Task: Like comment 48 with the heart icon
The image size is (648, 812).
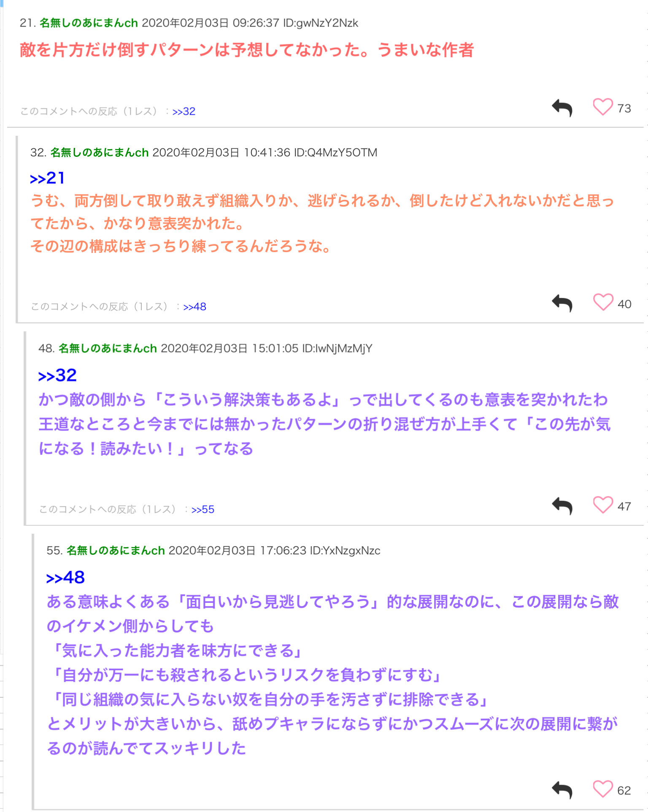Action: click(603, 505)
